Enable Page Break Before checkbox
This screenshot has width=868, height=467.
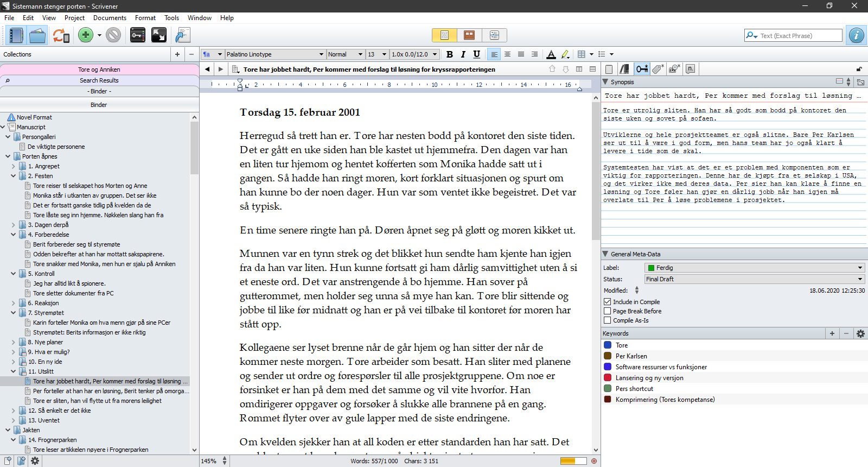click(607, 311)
